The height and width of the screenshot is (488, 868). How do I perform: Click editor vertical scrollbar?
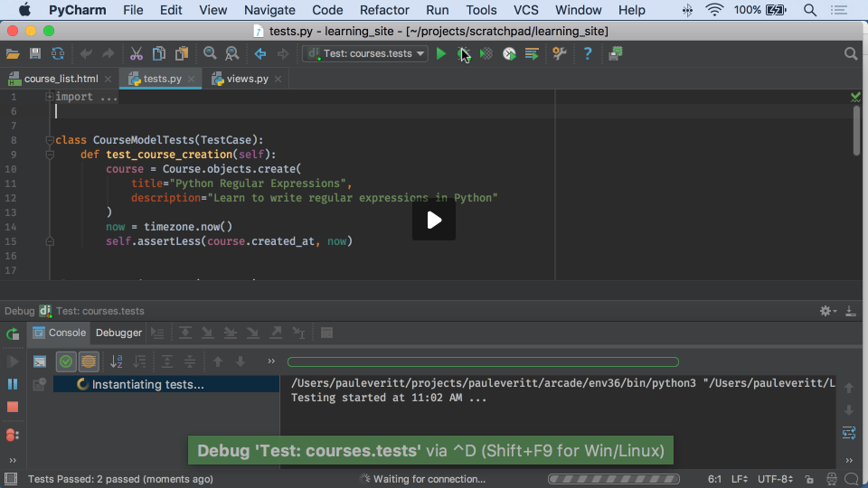(856, 130)
